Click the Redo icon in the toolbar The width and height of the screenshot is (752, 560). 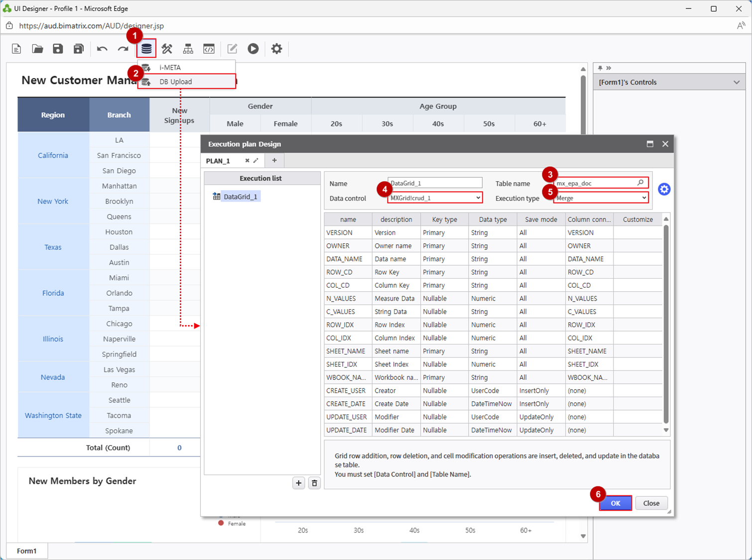point(124,48)
